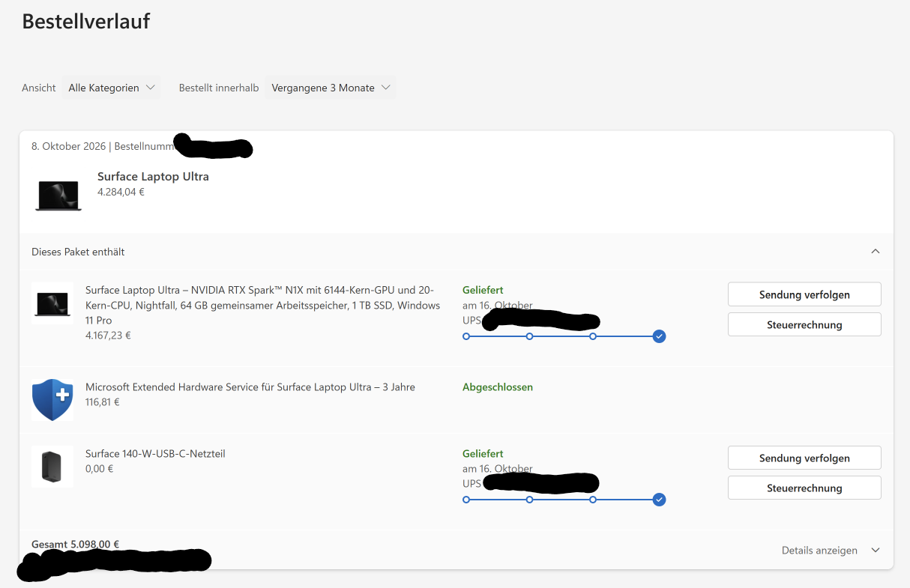Open the Surface Laptop Ultra order header thumbnail

pyautogui.click(x=58, y=195)
